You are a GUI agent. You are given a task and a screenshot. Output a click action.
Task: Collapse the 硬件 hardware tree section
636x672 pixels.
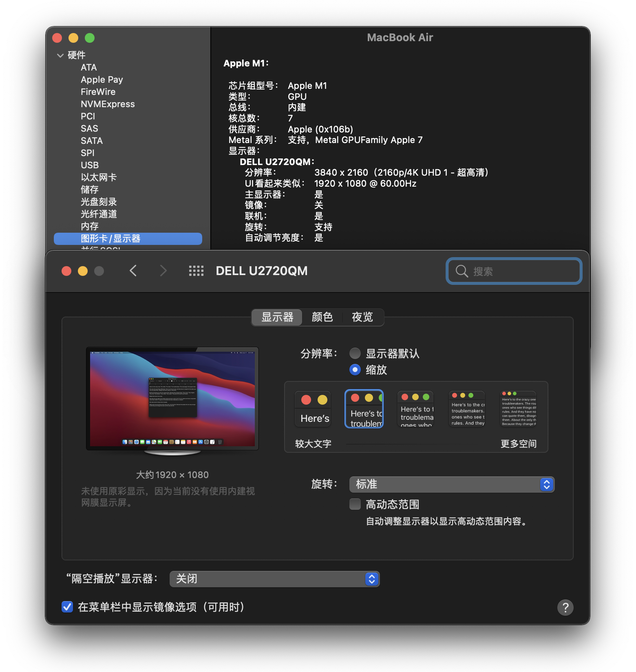click(x=60, y=55)
